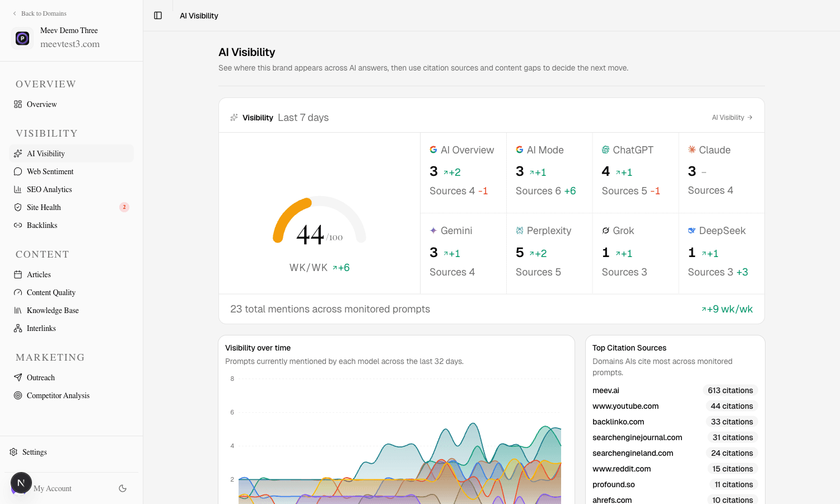Click the 'Last 7 days' period label

coord(303,118)
